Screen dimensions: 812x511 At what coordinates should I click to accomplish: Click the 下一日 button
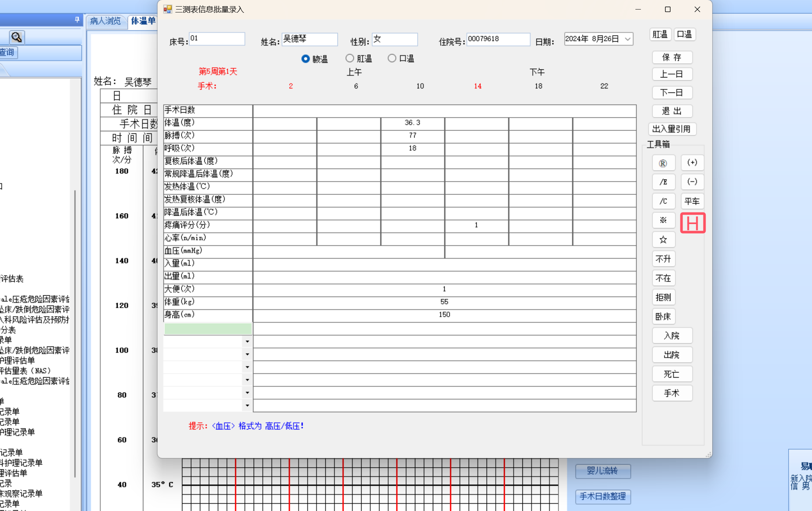pyautogui.click(x=672, y=92)
